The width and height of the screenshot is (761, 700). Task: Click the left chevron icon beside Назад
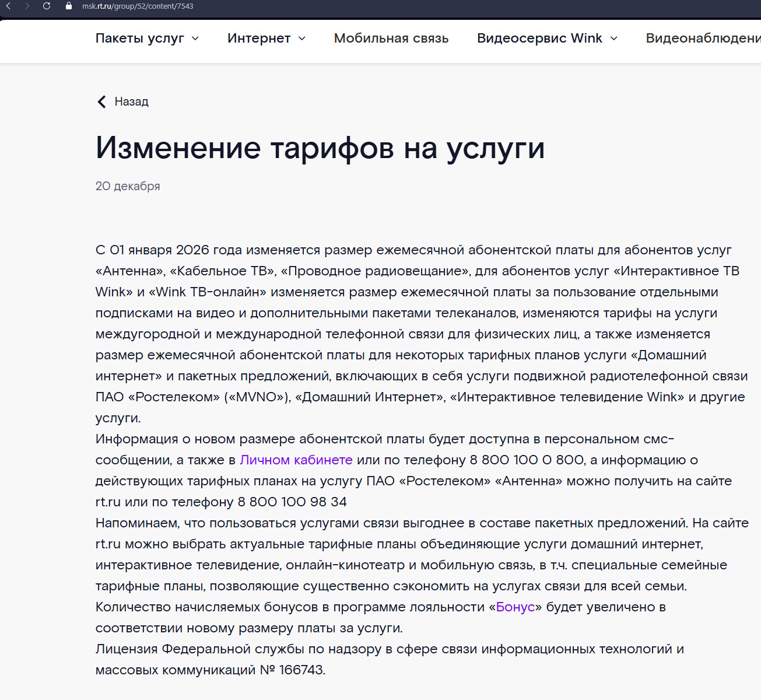pos(101,101)
